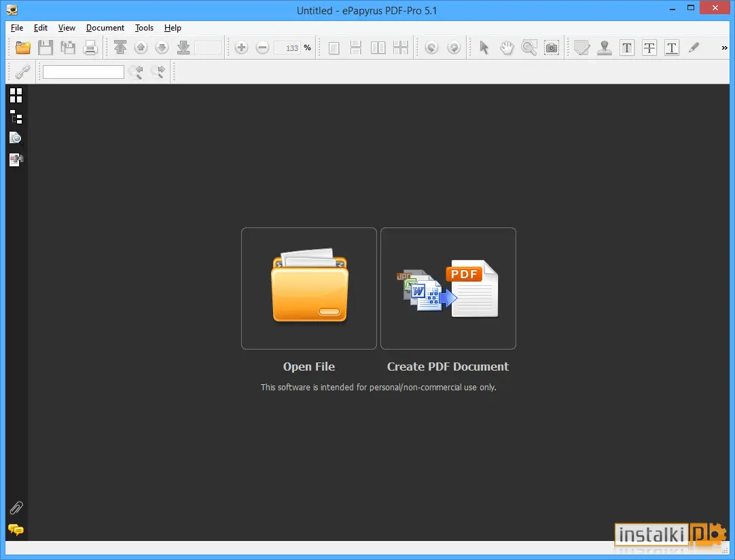
Task: Click the find previous search icon
Action: pyautogui.click(x=136, y=72)
